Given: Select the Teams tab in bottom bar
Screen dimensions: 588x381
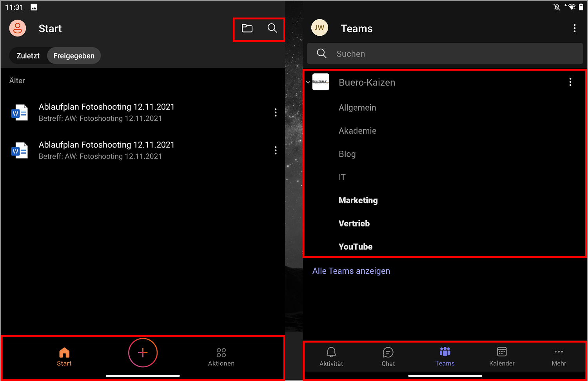Looking at the screenshot, I should pyautogui.click(x=445, y=357).
